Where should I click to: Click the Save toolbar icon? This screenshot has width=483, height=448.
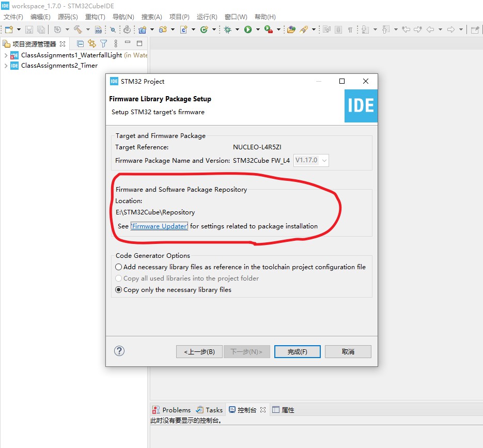point(29,29)
